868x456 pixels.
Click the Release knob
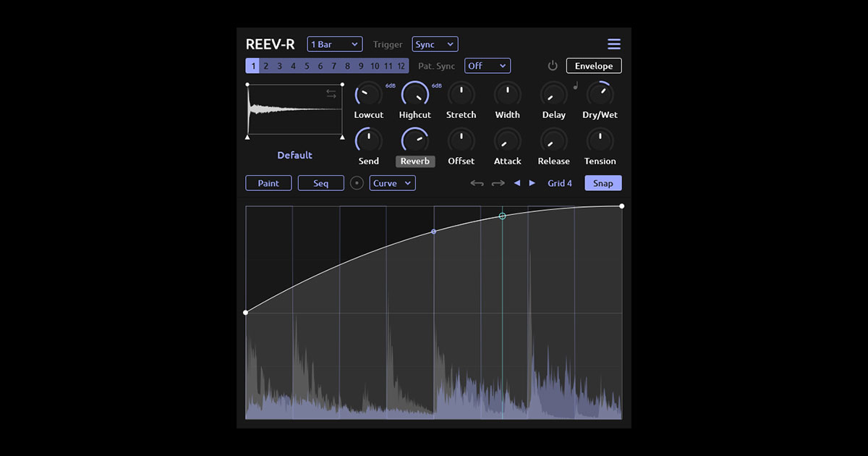tap(554, 140)
